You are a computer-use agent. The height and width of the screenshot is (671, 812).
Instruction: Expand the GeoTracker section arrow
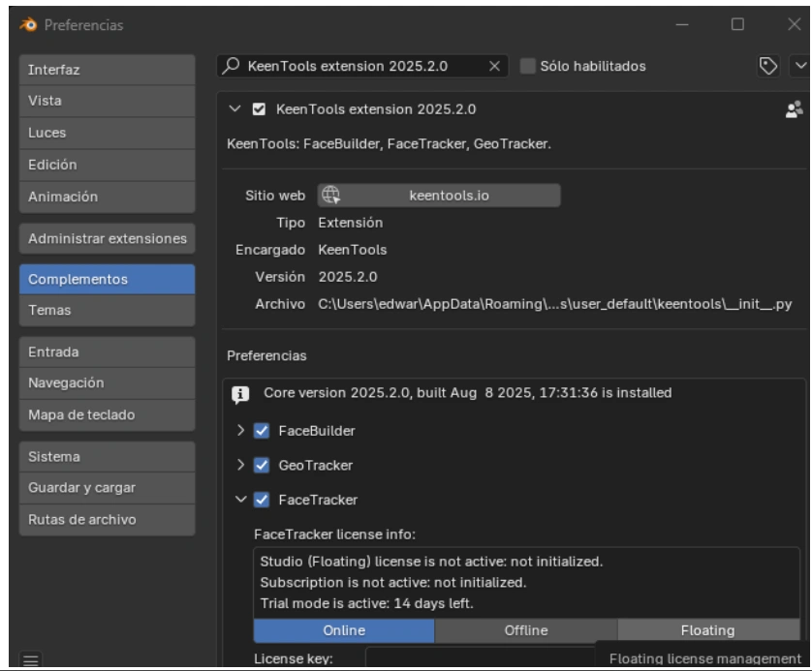238,465
